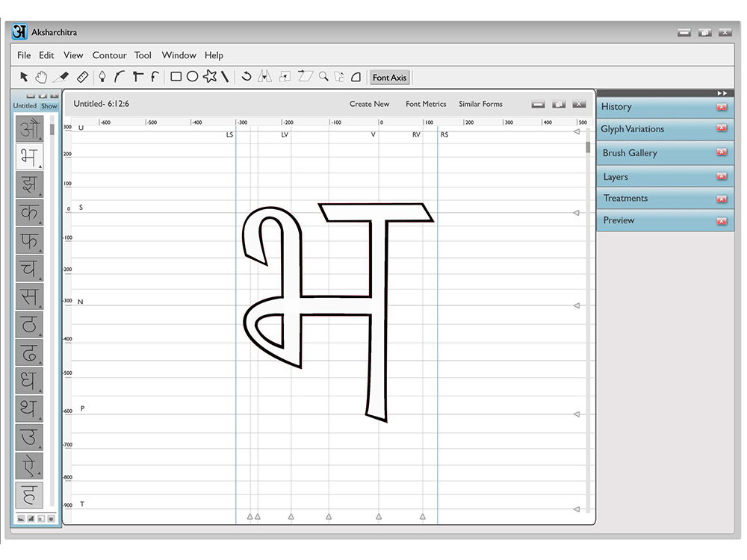
Task: Activate the magnifier zoom tool
Action: 323,76
